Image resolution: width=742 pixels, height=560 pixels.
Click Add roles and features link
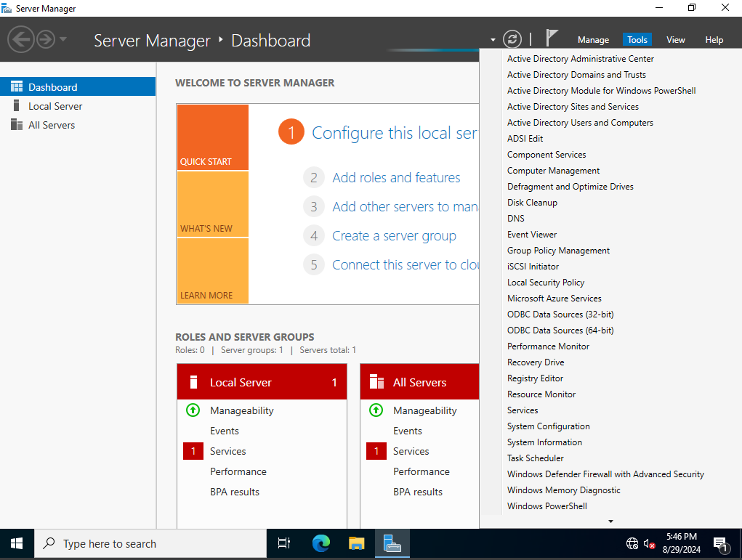396,177
